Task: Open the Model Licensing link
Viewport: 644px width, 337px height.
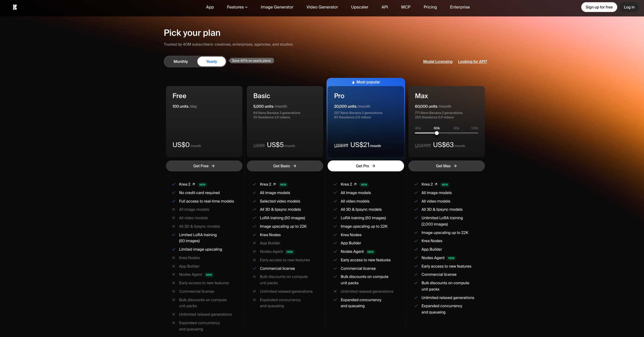Action: pyautogui.click(x=438, y=61)
